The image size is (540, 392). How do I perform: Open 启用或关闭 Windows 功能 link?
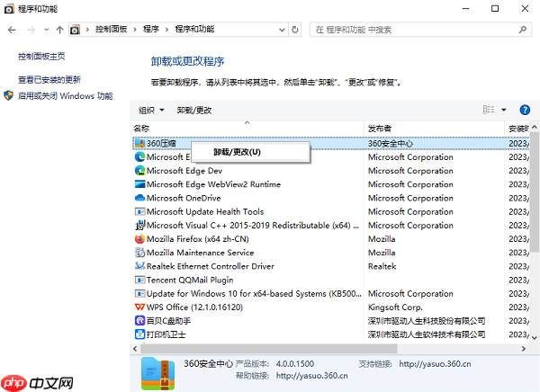(66, 95)
